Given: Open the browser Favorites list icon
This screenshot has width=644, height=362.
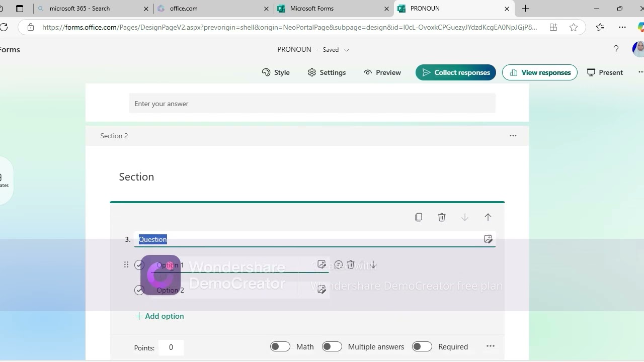Looking at the screenshot, I should tap(600, 27).
